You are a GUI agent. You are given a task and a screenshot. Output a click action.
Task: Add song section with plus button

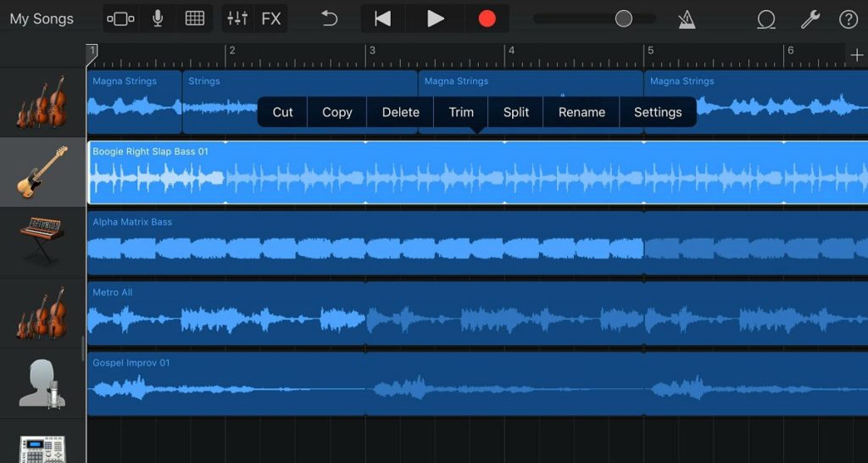(x=856, y=55)
